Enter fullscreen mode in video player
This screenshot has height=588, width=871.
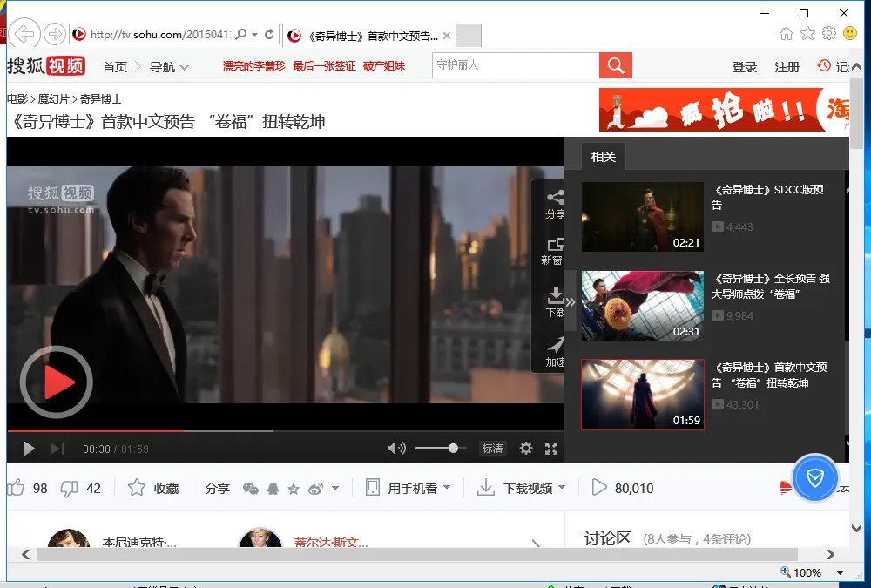(550, 449)
